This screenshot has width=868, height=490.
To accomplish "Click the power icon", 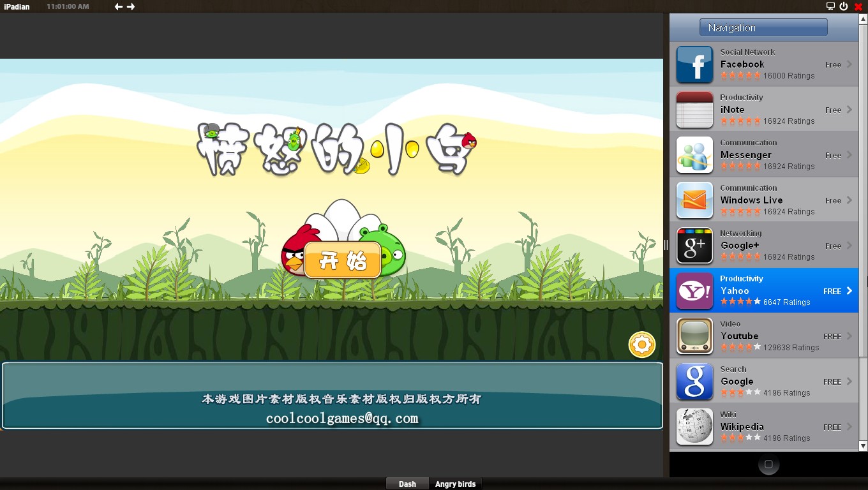I will (844, 6).
